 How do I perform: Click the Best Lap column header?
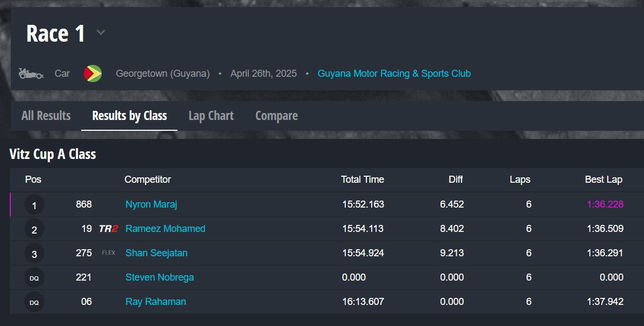click(603, 179)
